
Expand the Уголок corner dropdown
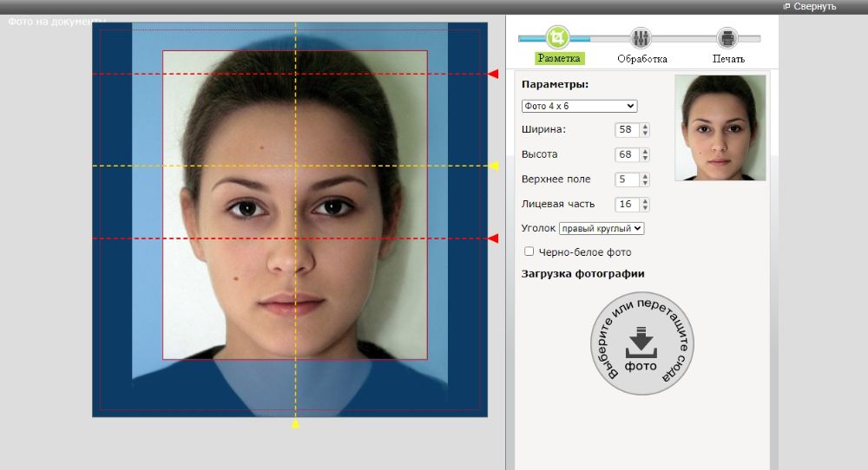[601, 228]
